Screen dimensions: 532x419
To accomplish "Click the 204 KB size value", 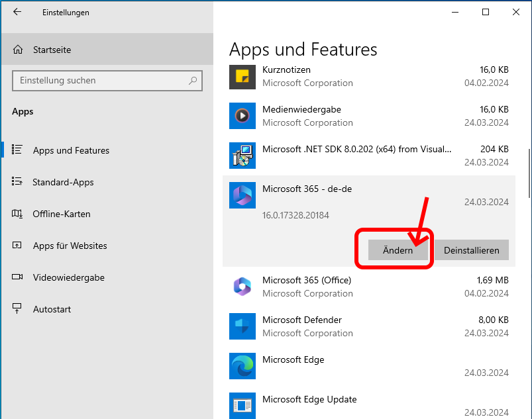I will pyautogui.click(x=494, y=149).
